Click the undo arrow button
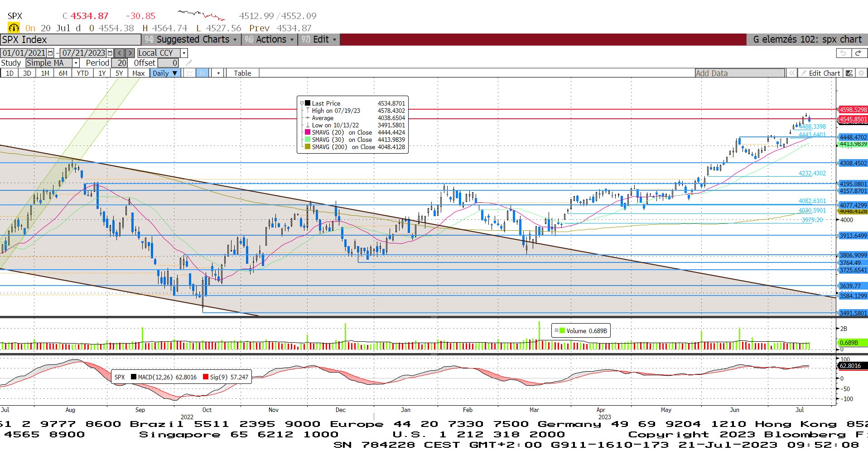868x470 pixels. click(x=843, y=53)
